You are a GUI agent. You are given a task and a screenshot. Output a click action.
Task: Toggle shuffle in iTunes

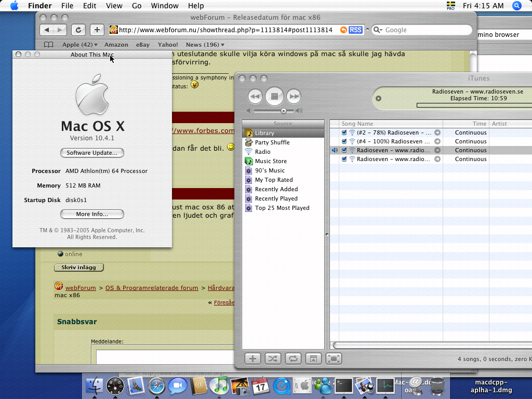(273, 358)
